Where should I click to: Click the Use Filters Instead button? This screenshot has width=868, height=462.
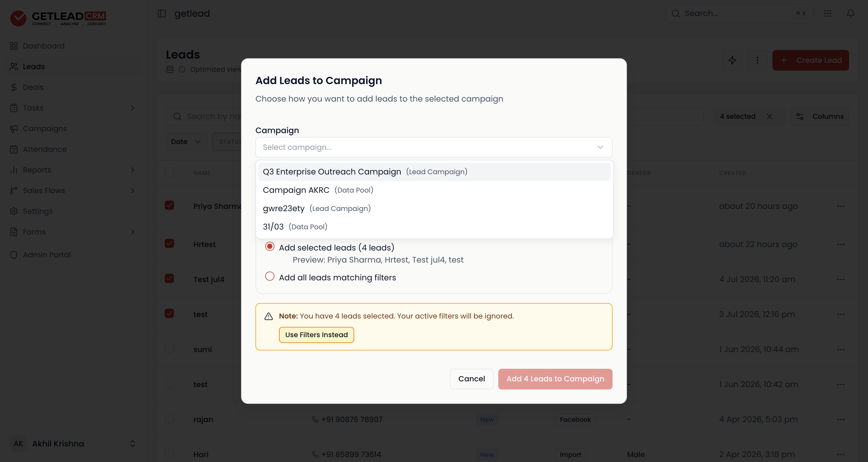coord(316,335)
